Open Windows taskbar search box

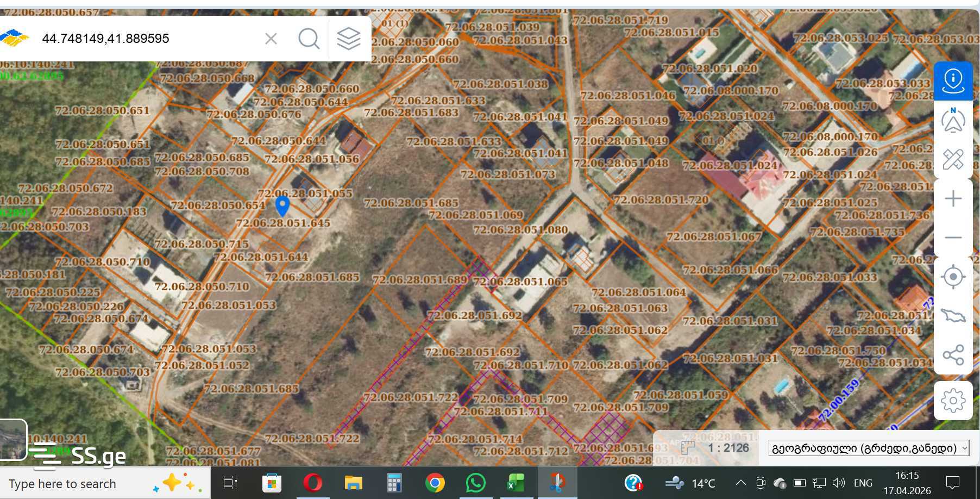(x=105, y=484)
